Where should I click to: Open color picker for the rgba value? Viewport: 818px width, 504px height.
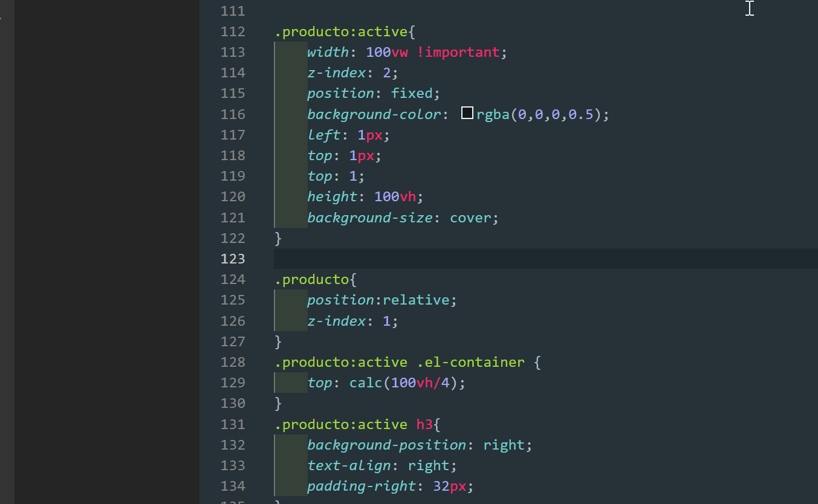point(467,112)
